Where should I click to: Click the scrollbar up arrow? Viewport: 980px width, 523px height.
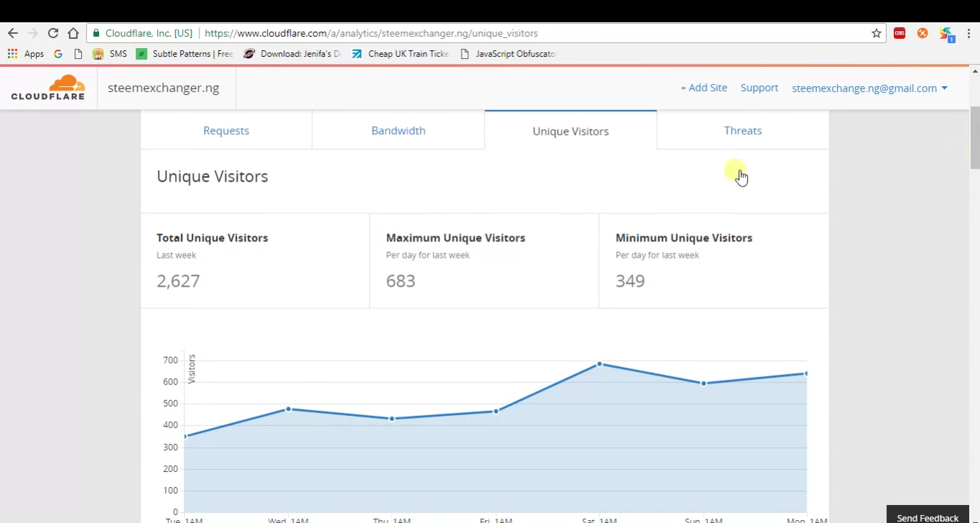(975, 71)
